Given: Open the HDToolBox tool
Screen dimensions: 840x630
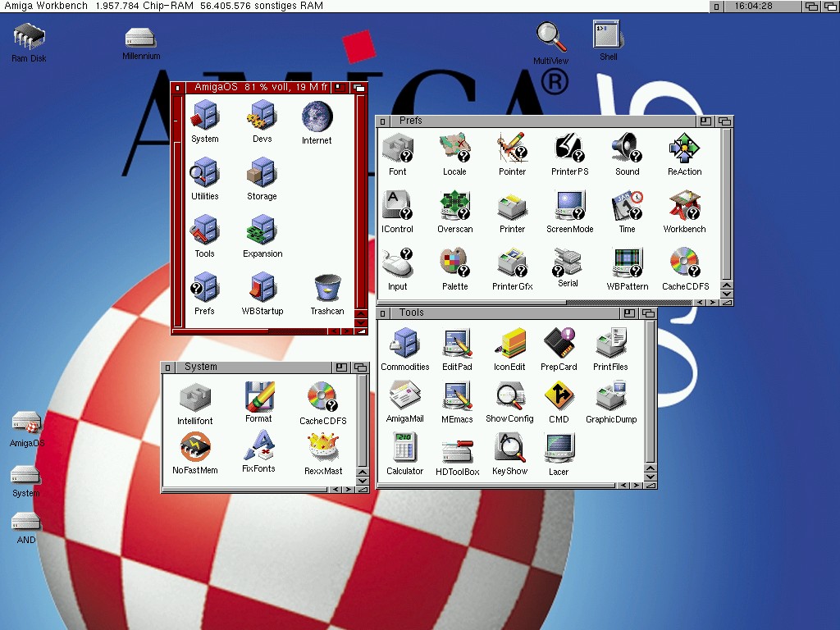Looking at the screenshot, I should 457,450.
